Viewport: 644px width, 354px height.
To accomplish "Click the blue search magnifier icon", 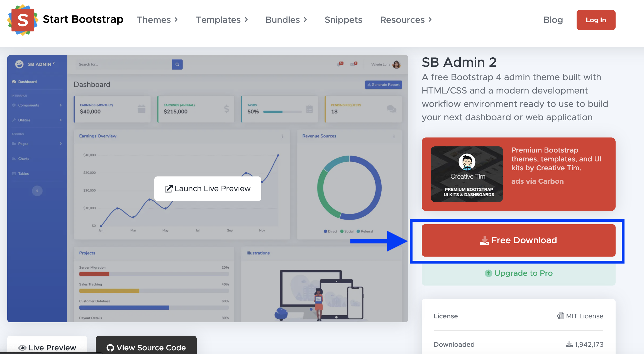I will 177,64.
